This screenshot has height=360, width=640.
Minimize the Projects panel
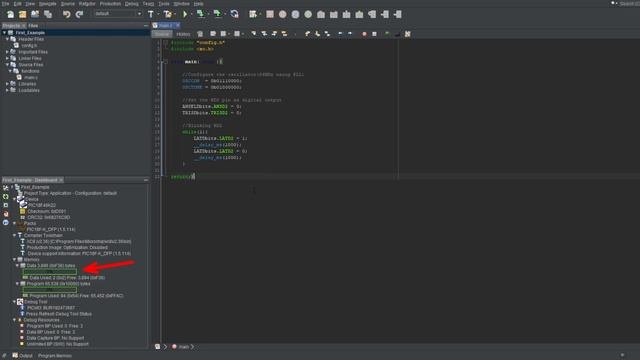[x=146, y=25]
